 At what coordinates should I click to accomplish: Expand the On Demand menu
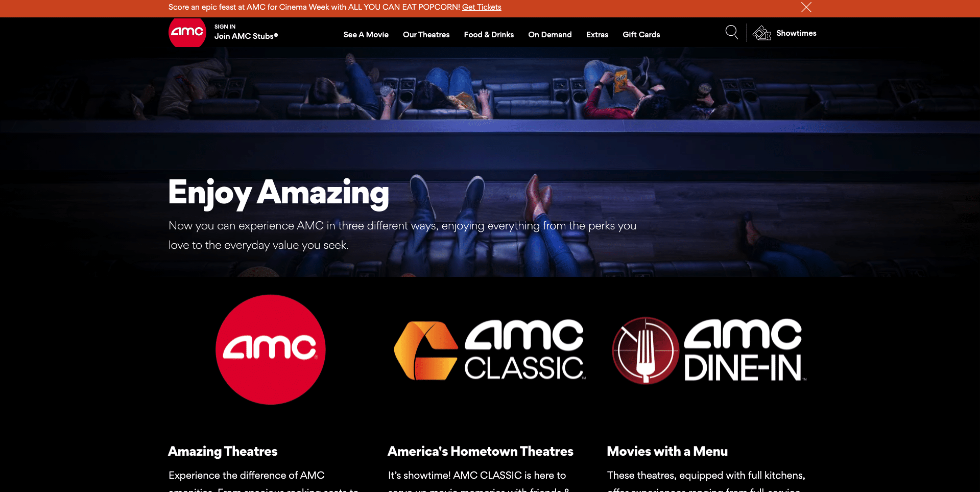[x=549, y=35]
